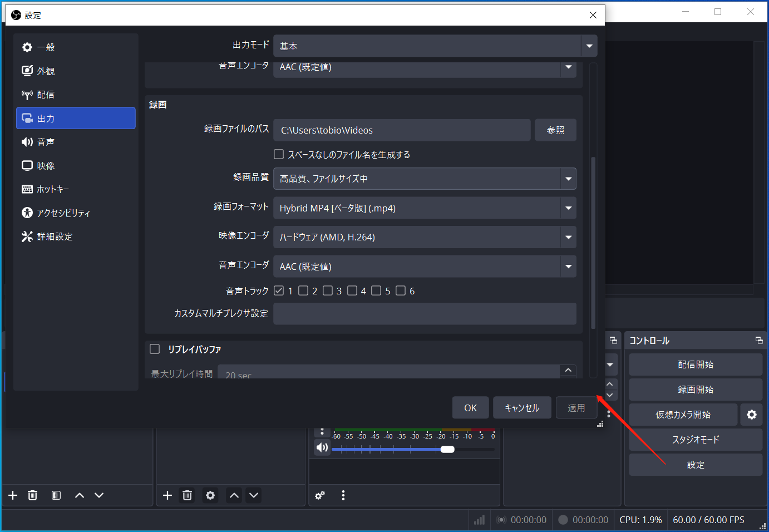Open virtual camera settings gear
Screen dimensions: 769x532
(x=751, y=415)
